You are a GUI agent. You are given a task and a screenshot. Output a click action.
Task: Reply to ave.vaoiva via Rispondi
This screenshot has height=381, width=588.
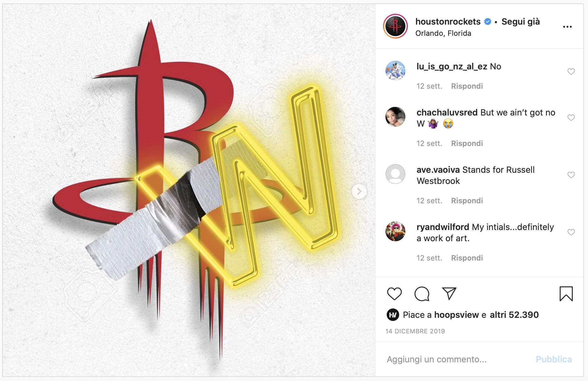[467, 201]
